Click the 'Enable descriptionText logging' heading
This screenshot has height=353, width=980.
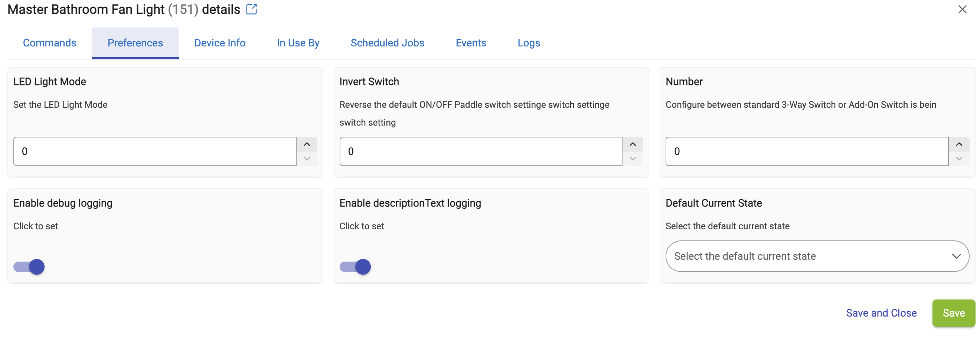(410, 203)
